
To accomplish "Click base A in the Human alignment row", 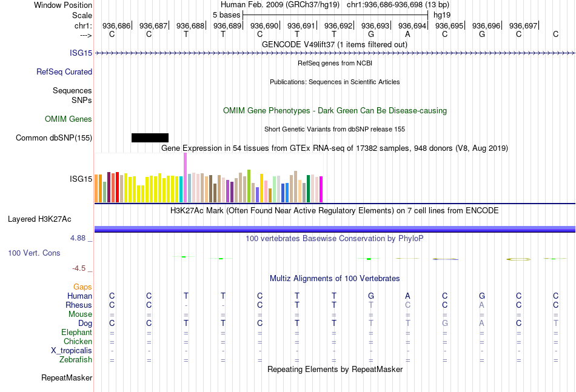I will pyautogui.click(x=408, y=296).
